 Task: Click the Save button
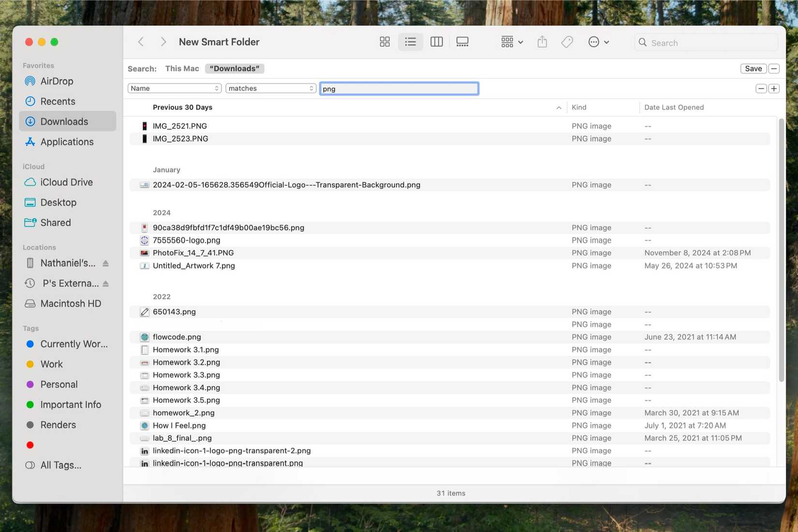[x=753, y=68]
